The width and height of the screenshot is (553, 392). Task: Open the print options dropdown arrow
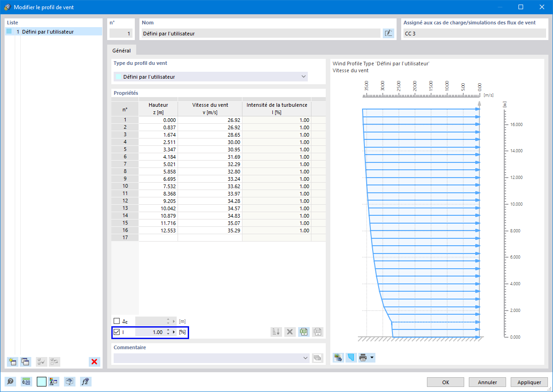[372, 357]
